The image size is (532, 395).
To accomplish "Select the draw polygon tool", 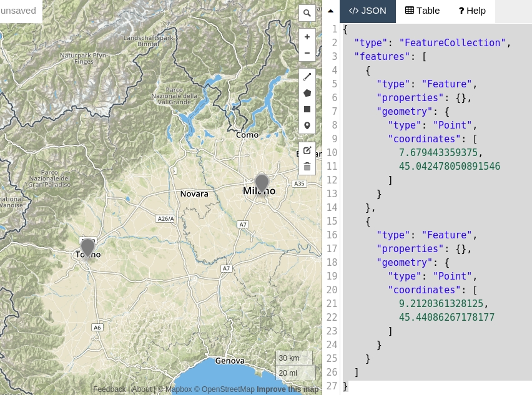I will point(307,93).
